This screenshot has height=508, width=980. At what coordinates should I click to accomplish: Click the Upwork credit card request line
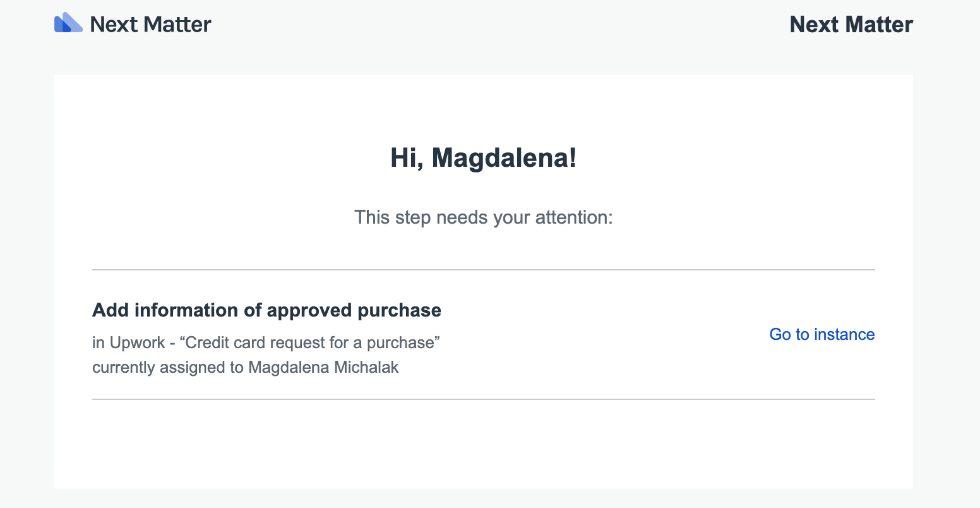266,342
